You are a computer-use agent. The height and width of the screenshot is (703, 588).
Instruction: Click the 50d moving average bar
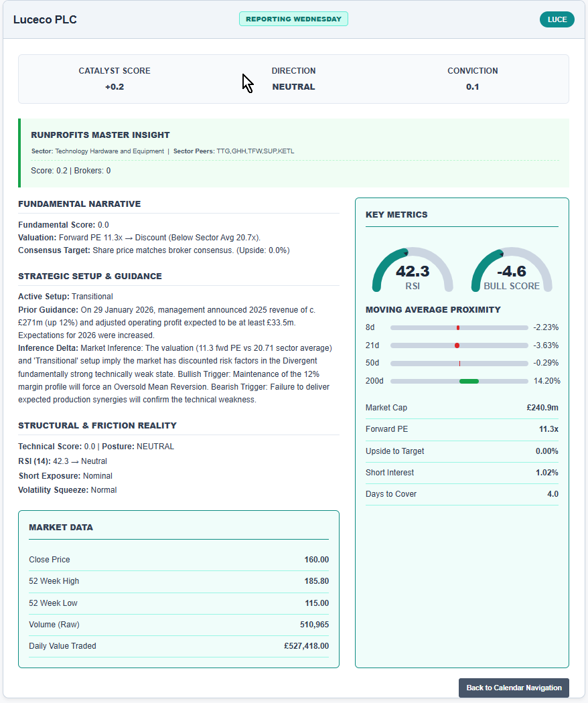point(459,363)
